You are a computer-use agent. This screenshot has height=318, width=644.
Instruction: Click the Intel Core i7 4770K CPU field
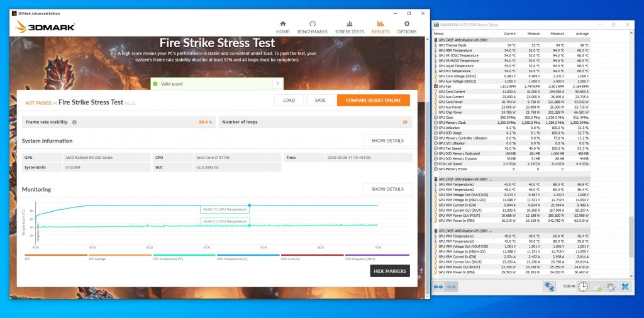click(237, 158)
